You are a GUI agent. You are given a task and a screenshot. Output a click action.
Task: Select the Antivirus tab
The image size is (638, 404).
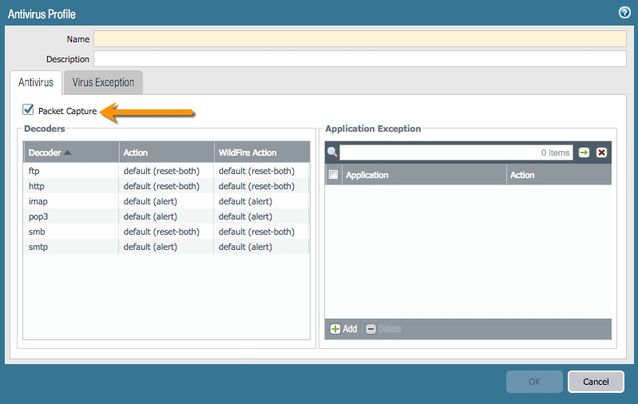(x=36, y=82)
